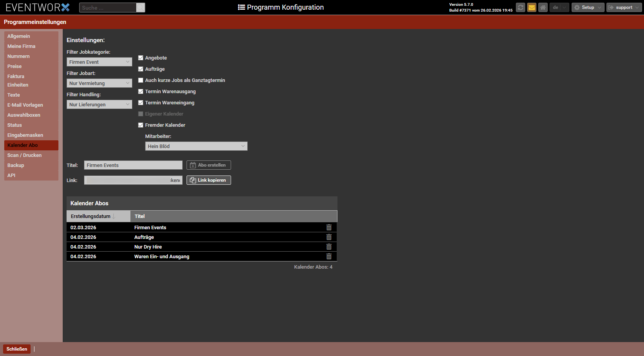
Task: Open the Filter Handling dropdown
Action: point(99,105)
